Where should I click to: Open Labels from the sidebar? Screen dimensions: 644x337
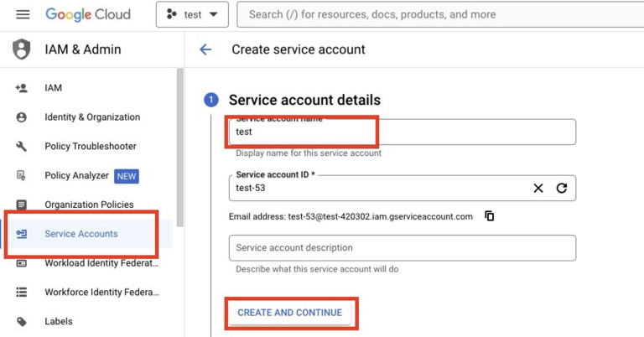pyautogui.click(x=58, y=322)
